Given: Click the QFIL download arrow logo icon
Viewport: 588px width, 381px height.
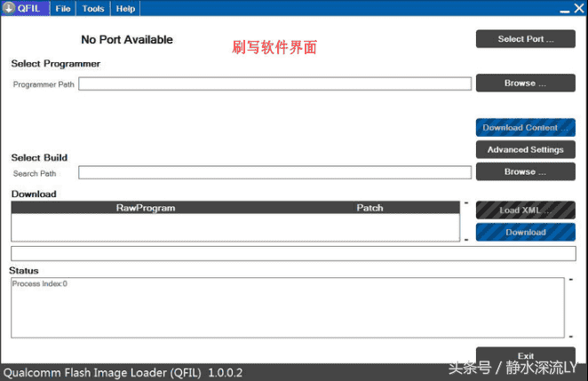Looking at the screenshot, I should 9,8.
